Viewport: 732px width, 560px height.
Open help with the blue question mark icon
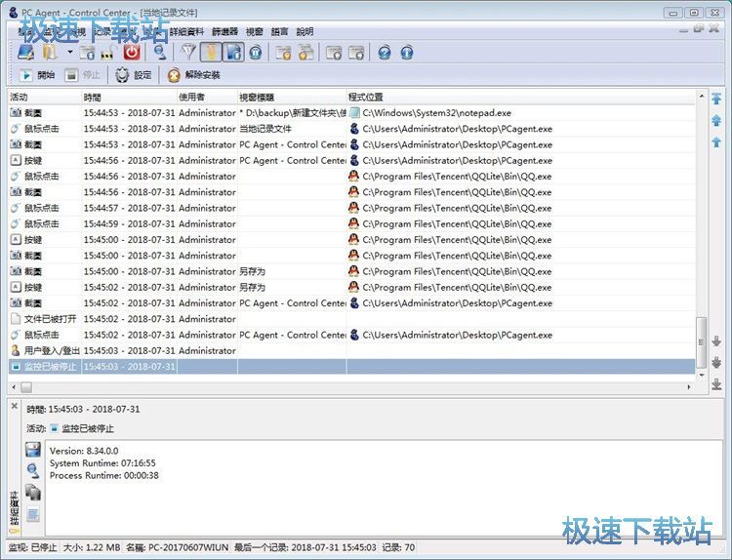coord(385,53)
